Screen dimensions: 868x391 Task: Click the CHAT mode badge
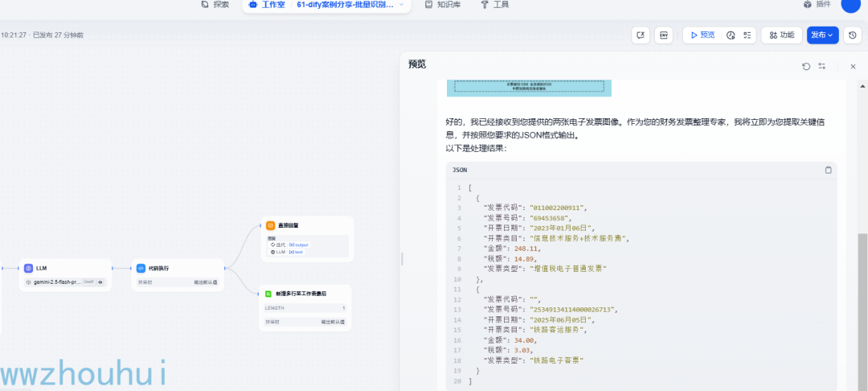[x=88, y=282]
